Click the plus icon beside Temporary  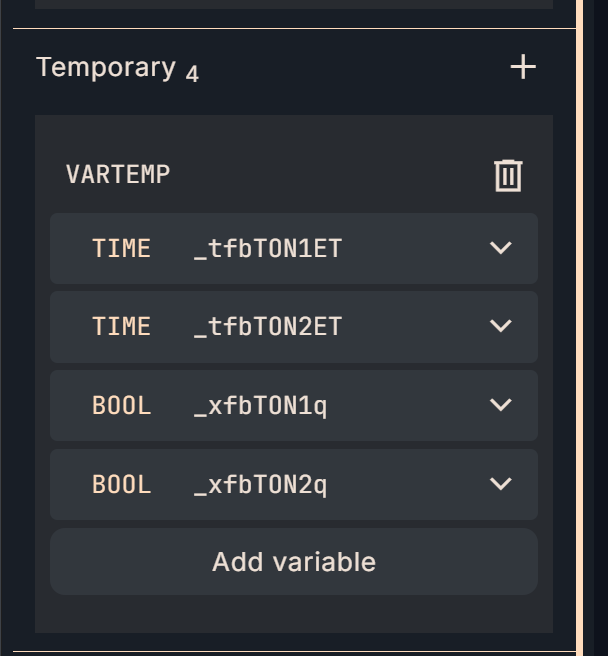pos(523,67)
